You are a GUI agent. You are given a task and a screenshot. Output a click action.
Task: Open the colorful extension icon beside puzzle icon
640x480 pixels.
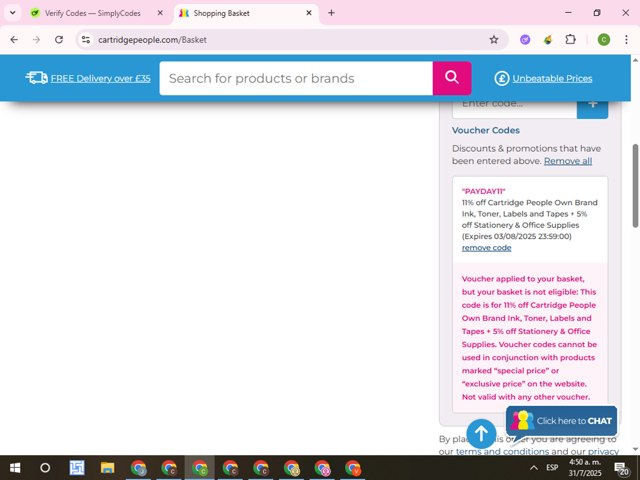tap(548, 40)
